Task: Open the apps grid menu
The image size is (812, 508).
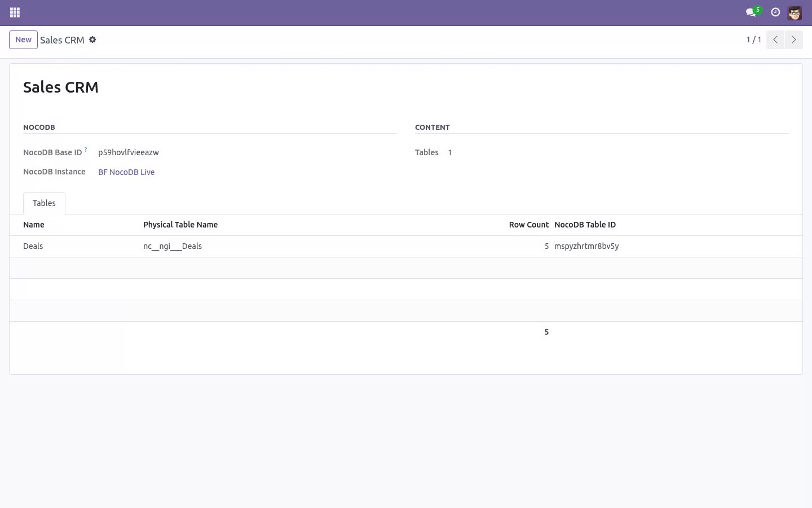Action: pyautogui.click(x=15, y=12)
